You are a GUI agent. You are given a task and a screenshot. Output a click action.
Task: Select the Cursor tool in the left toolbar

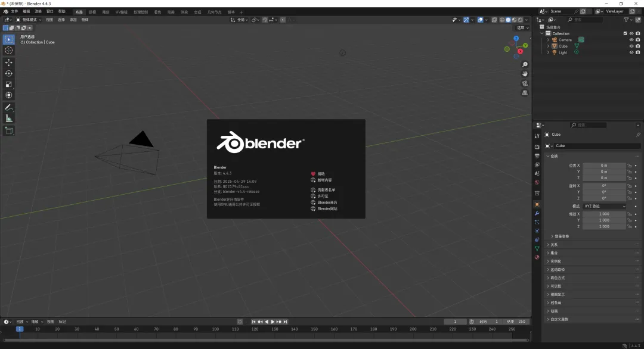click(8, 51)
